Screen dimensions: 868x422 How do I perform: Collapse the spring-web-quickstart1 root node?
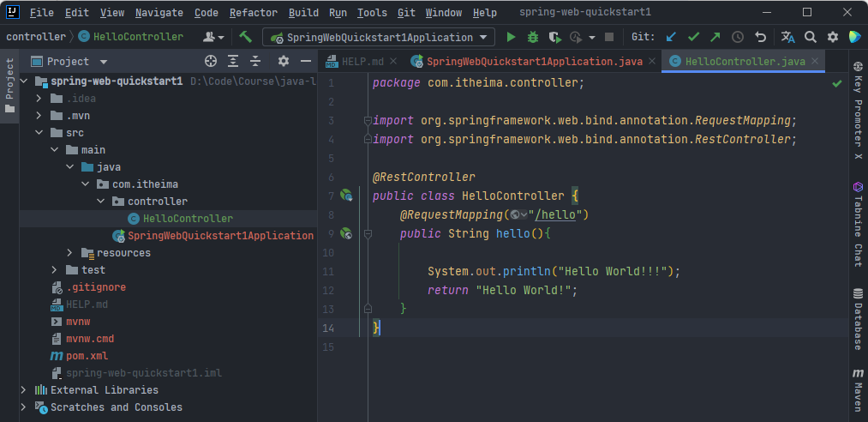(23, 81)
